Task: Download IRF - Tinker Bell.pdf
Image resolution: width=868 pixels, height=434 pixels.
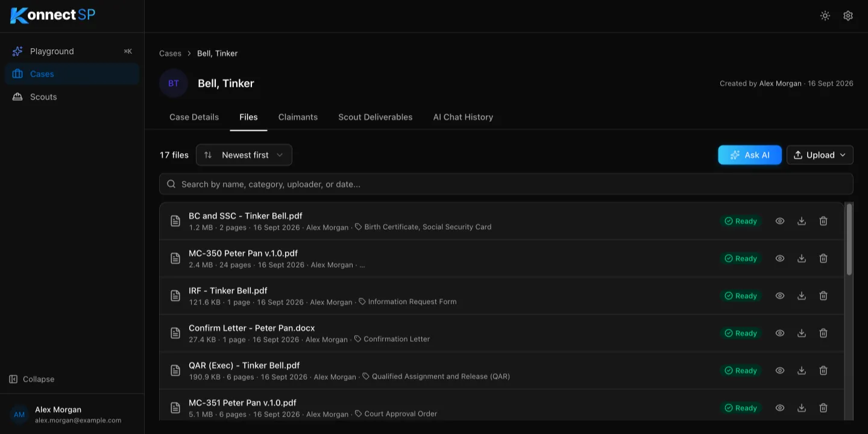Action: (802, 296)
